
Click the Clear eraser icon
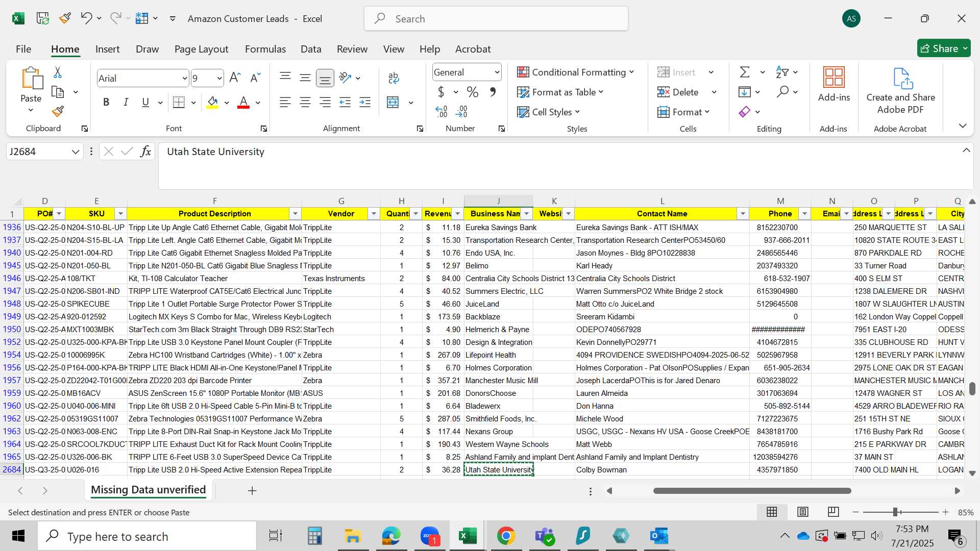click(x=745, y=111)
